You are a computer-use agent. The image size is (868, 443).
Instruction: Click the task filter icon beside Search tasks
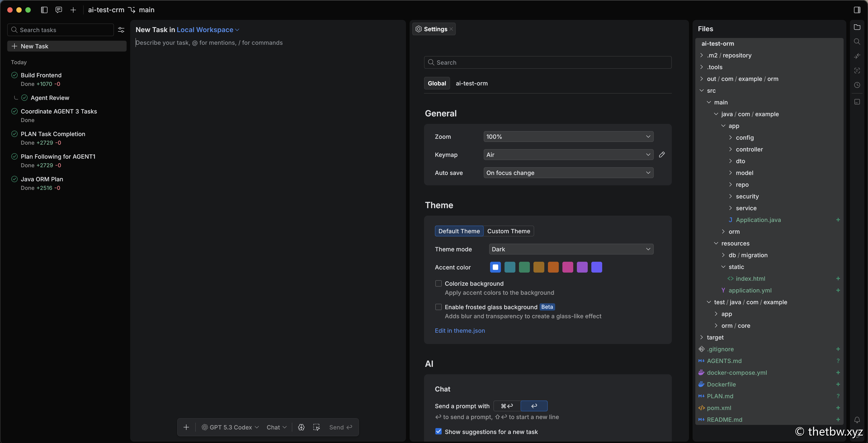(x=121, y=30)
